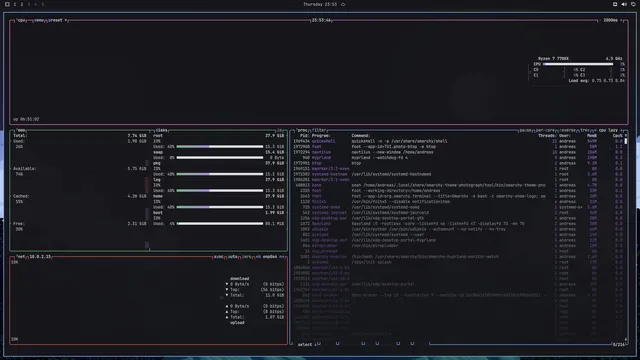Select the /sbin/init splash process row
Screen dimensions: 640x360
[x=458, y=262]
